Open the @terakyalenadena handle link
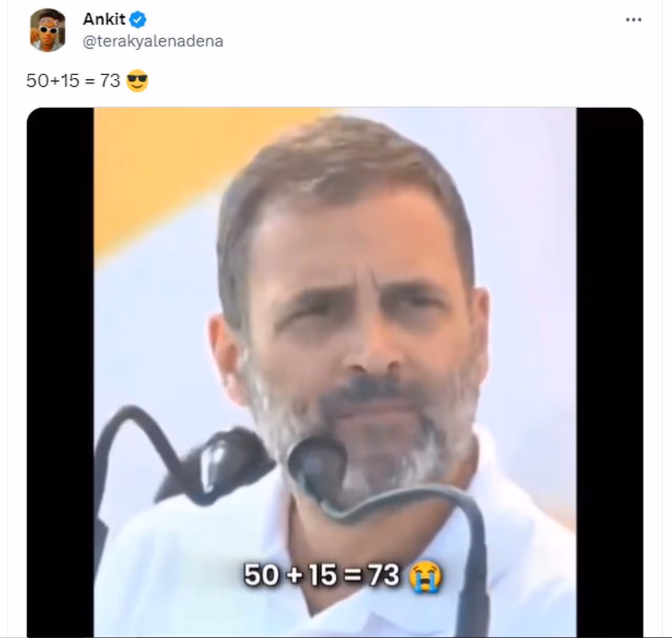Screen dimensions: 672x638 click(x=153, y=41)
